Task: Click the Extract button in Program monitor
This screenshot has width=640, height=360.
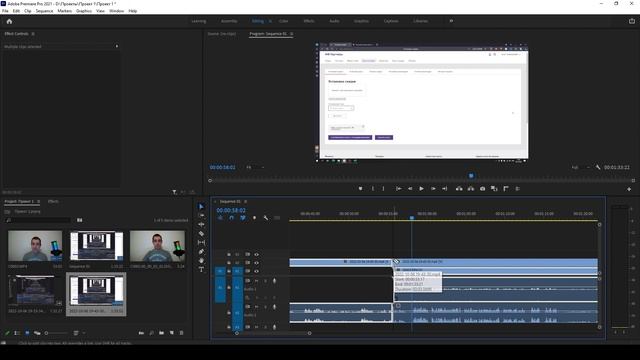Action: click(x=471, y=189)
